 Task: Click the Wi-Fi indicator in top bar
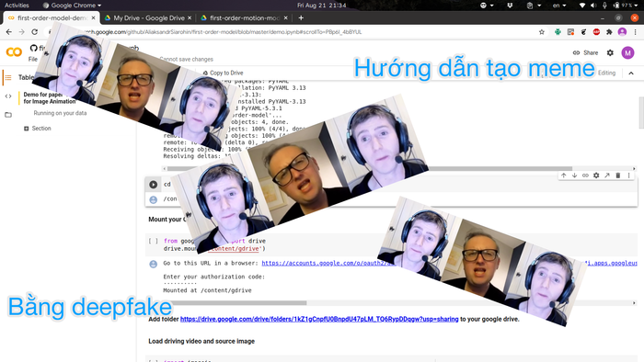582,6
